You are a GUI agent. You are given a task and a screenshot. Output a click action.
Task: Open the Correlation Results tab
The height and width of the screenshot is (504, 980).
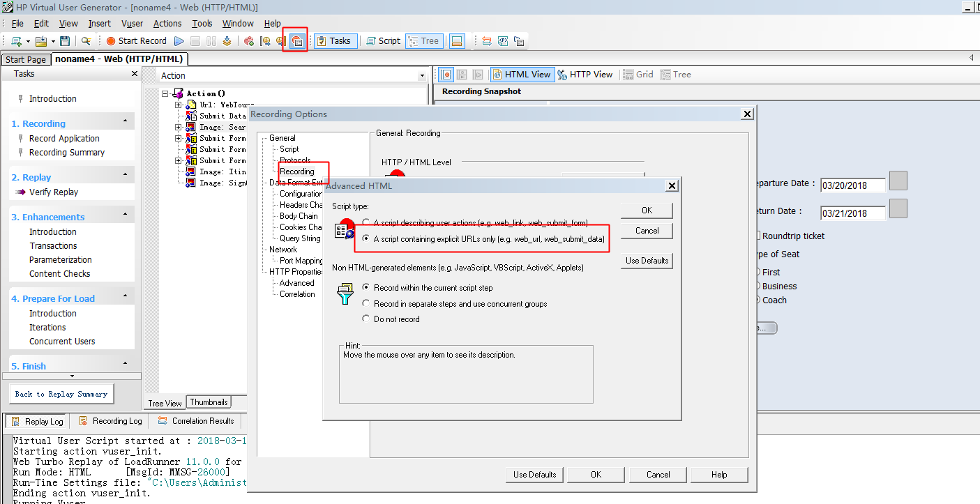196,421
